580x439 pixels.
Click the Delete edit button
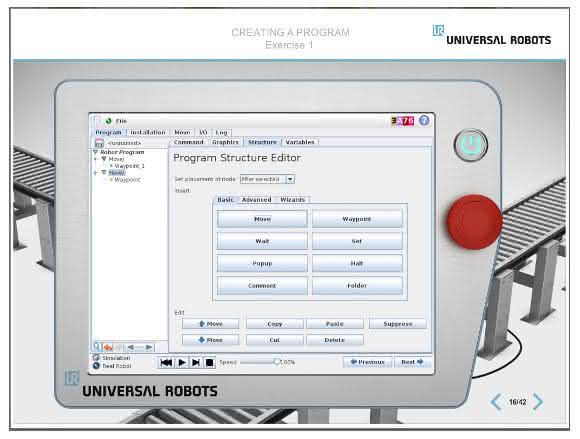[335, 340]
